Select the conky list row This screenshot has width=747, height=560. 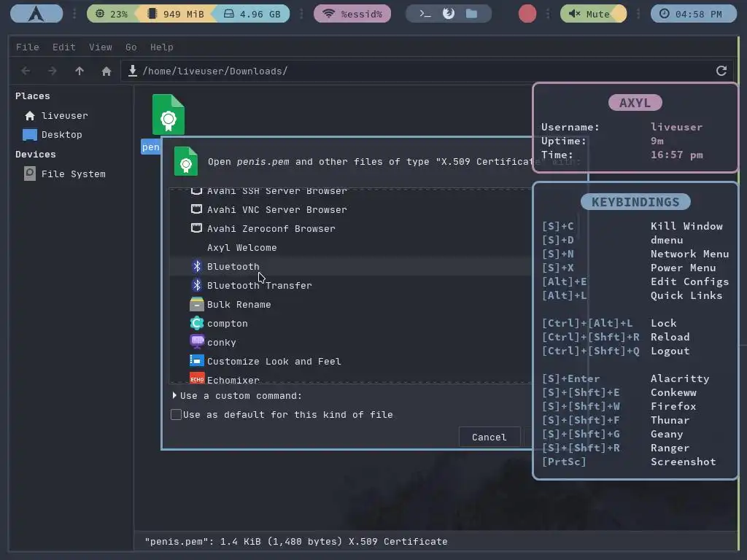[350, 343]
